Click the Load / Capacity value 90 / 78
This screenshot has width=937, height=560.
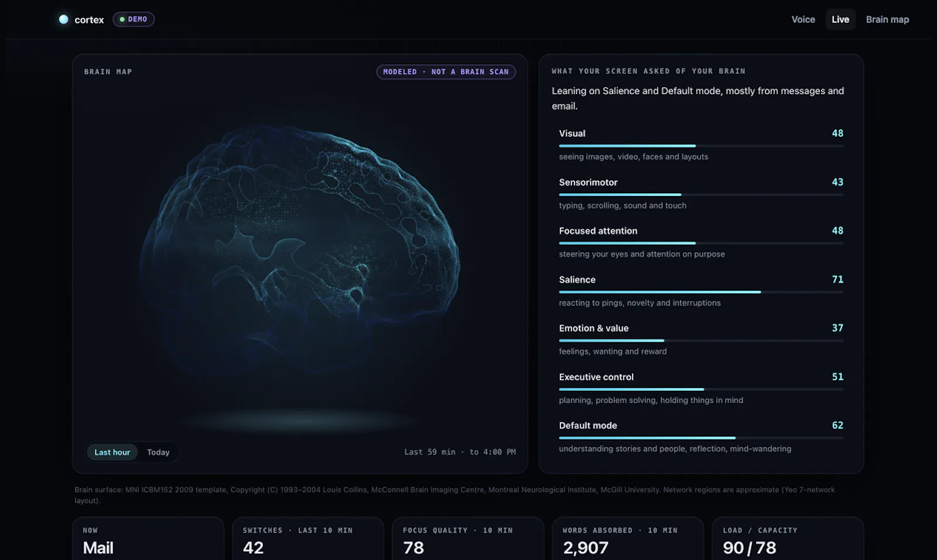coord(750,548)
